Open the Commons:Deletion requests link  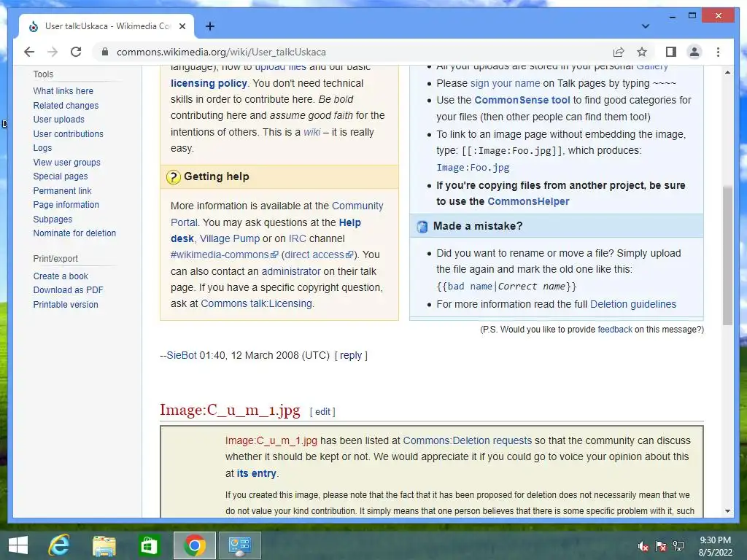point(468,440)
